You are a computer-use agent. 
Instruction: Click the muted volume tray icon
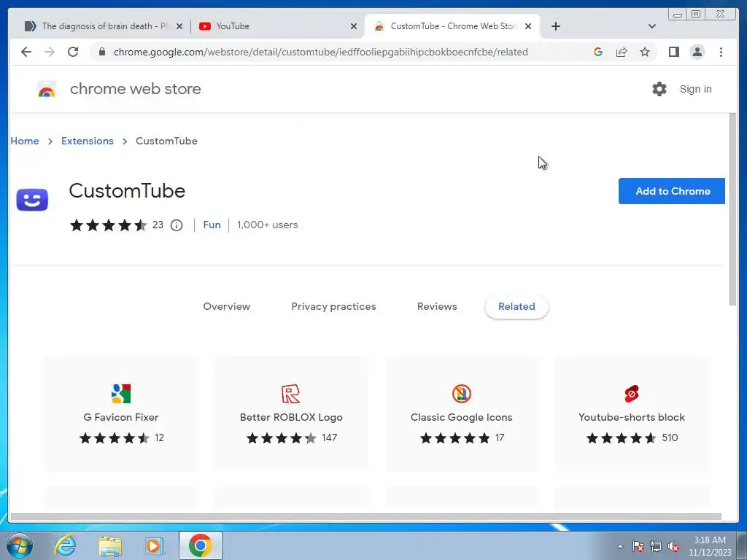[673, 546]
